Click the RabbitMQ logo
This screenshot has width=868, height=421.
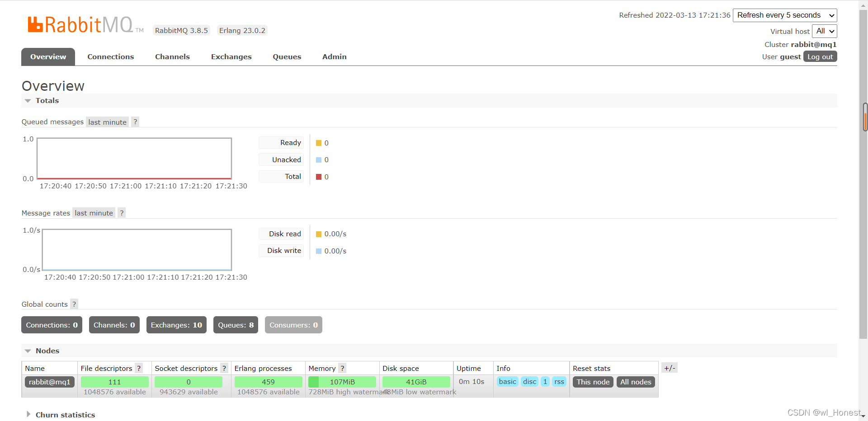coord(85,25)
